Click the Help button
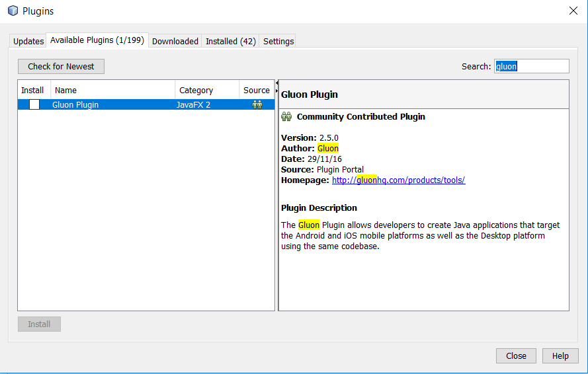 pos(560,355)
